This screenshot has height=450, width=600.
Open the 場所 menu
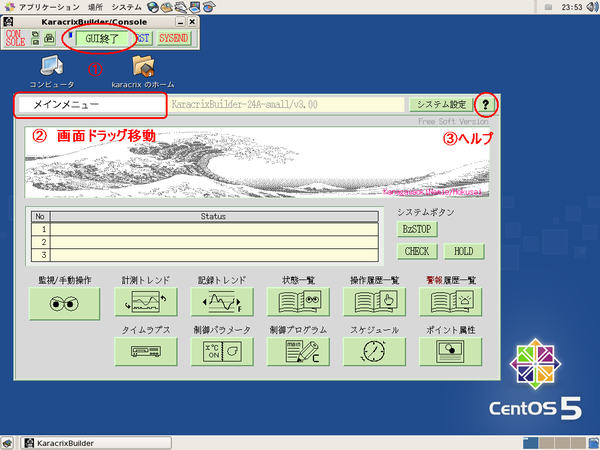[x=95, y=7]
